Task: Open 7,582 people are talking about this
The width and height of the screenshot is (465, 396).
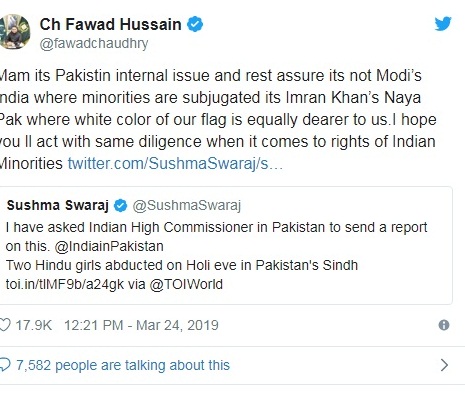Action: pos(123,365)
